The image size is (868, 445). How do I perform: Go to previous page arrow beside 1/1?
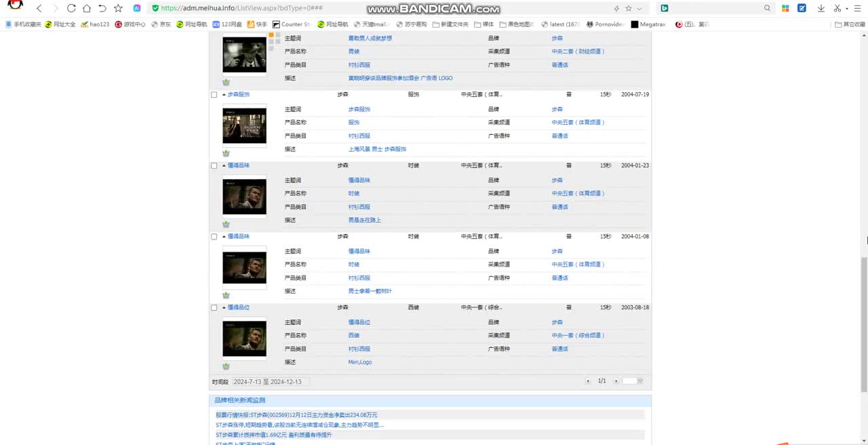pos(588,381)
